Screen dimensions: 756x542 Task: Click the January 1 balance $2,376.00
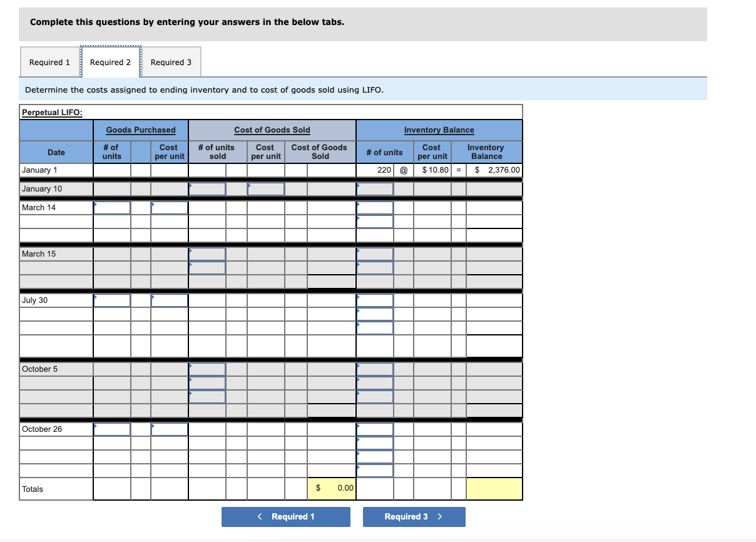click(x=494, y=170)
